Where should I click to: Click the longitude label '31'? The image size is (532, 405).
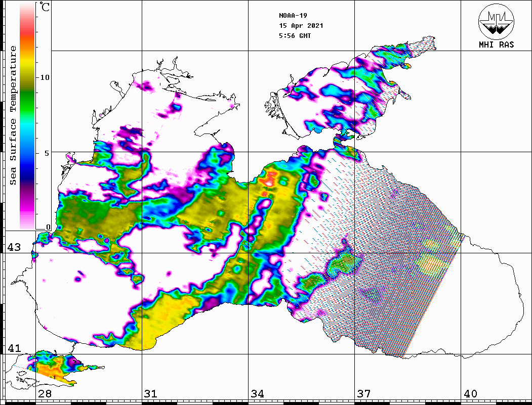(151, 393)
